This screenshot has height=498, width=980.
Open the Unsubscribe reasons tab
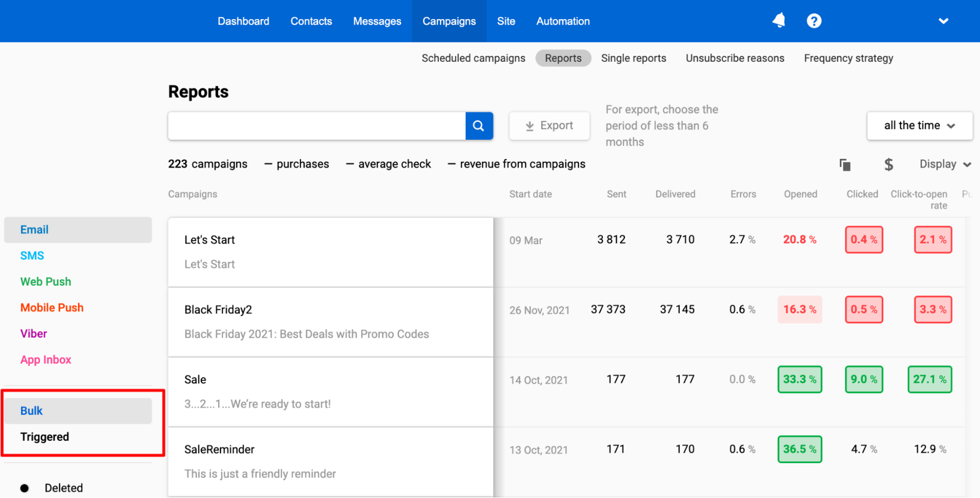pos(735,58)
